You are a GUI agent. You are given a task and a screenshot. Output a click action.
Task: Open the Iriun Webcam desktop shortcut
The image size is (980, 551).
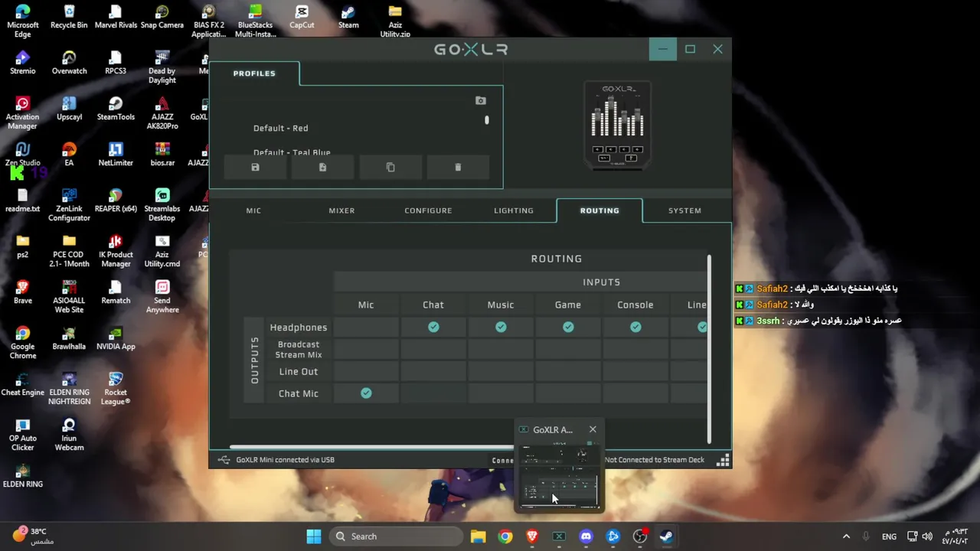point(69,435)
